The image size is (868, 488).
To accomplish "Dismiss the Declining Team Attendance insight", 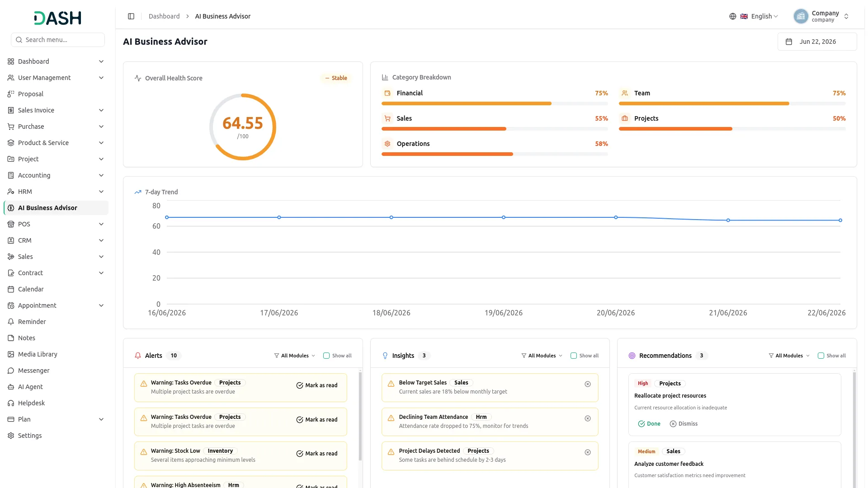I will tap(587, 418).
